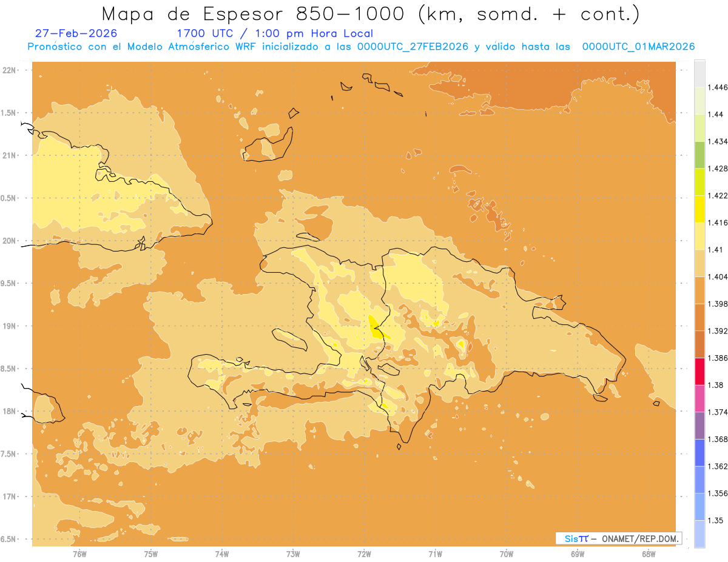Click the '70W' longitude label
Viewport: 728px width, 562px height.
tap(507, 554)
